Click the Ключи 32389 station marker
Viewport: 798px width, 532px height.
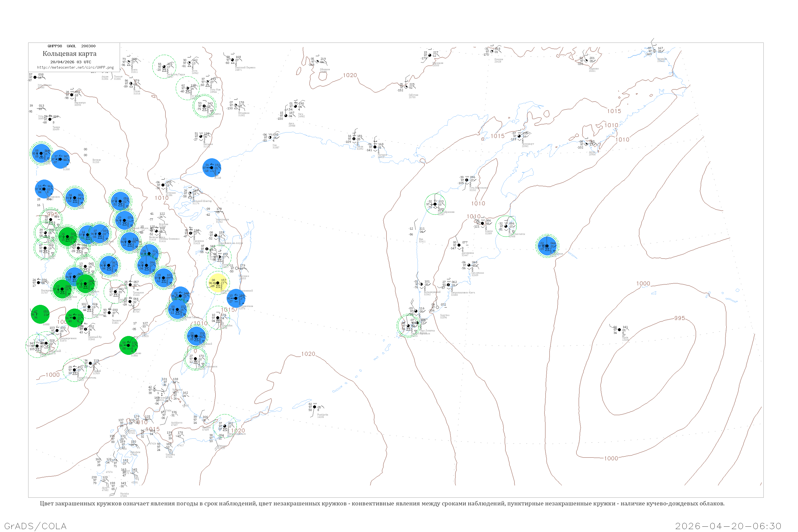tap(482, 223)
